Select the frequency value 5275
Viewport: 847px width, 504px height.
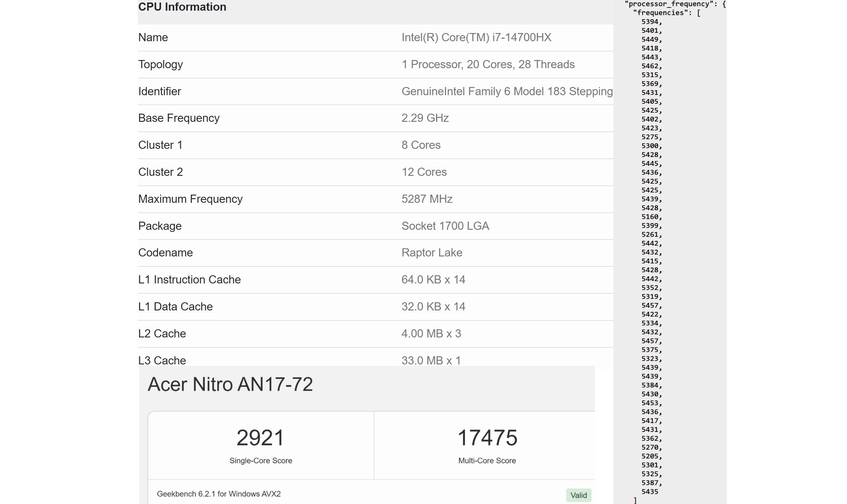[x=650, y=137]
